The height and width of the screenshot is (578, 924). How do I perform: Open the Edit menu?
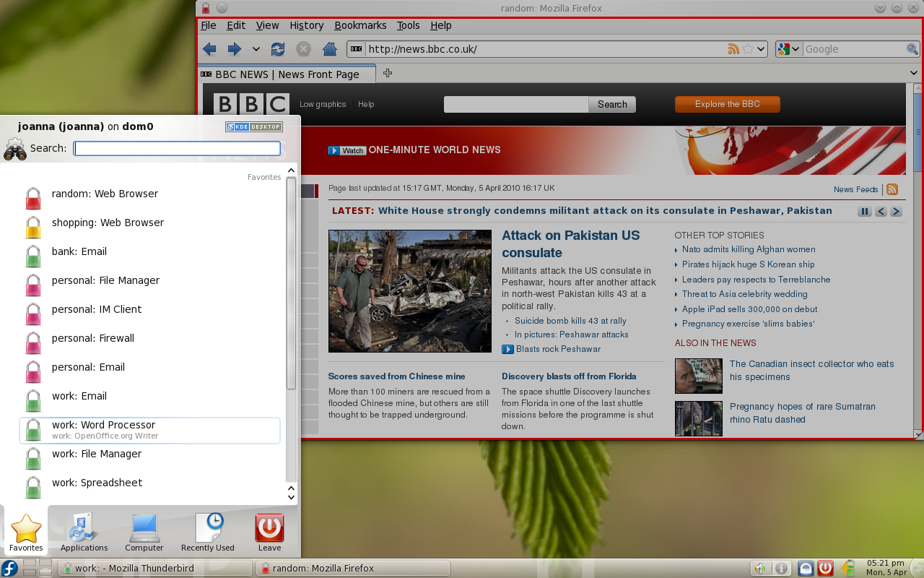click(236, 25)
